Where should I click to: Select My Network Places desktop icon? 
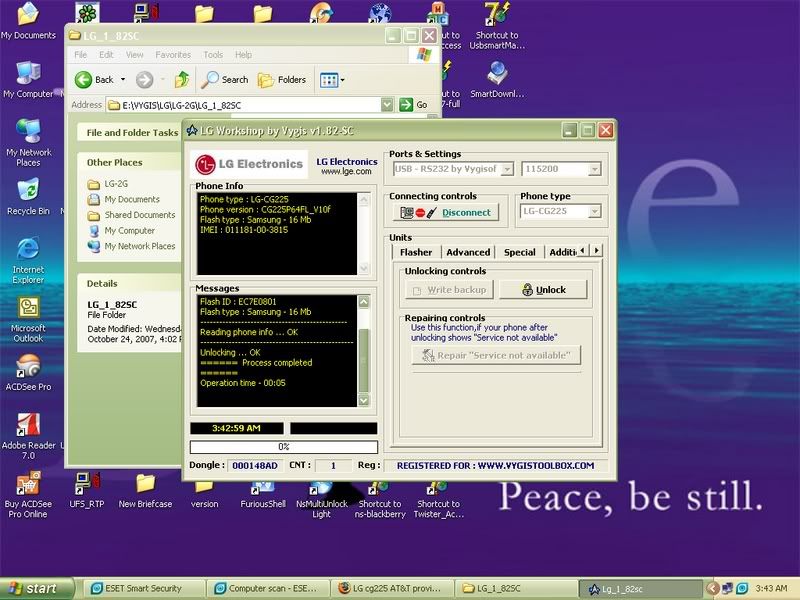pyautogui.click(x=29, y=143)
